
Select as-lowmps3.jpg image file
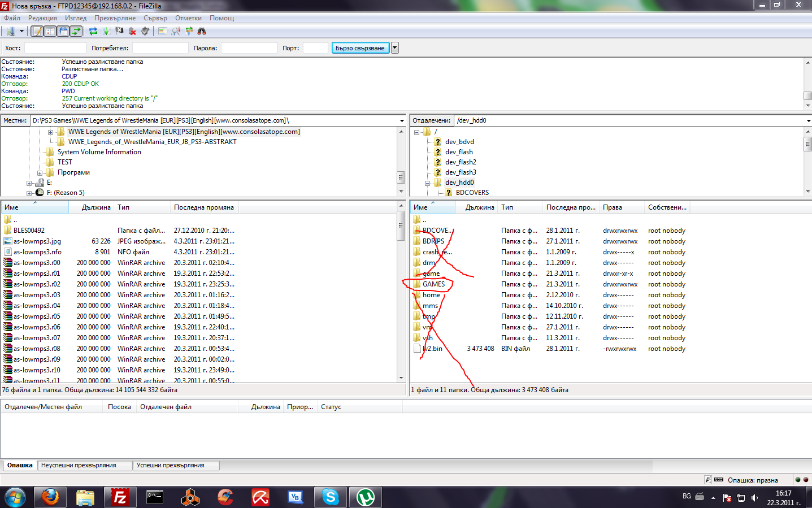click(x=37, y=241)
